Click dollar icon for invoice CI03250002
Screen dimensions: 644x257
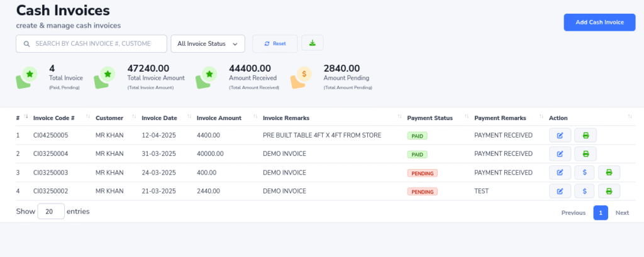coord(584,192)
